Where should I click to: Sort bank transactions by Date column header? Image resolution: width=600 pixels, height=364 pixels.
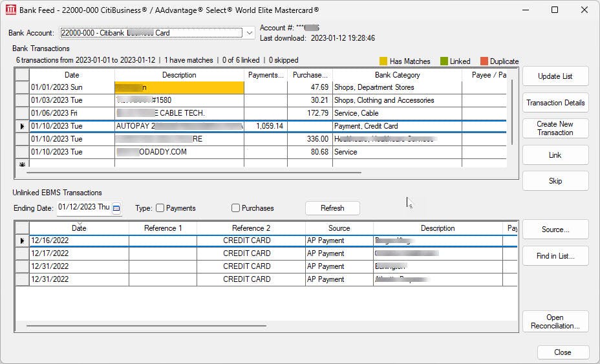72,75
